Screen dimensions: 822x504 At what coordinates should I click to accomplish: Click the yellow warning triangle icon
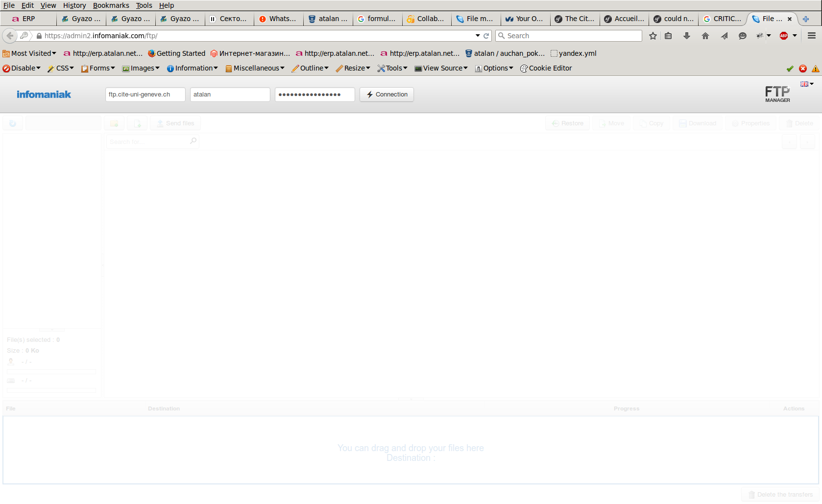coord(816,69)
